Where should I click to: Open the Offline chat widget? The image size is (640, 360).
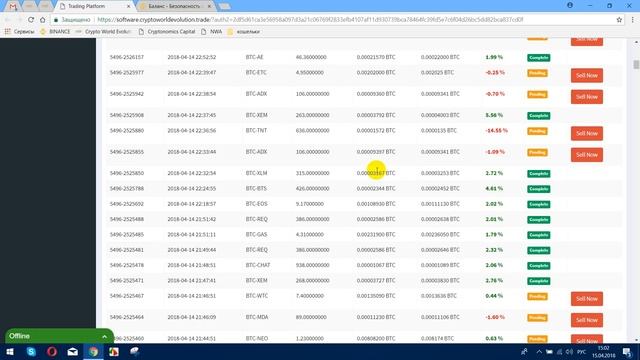[x=59, y=336]
